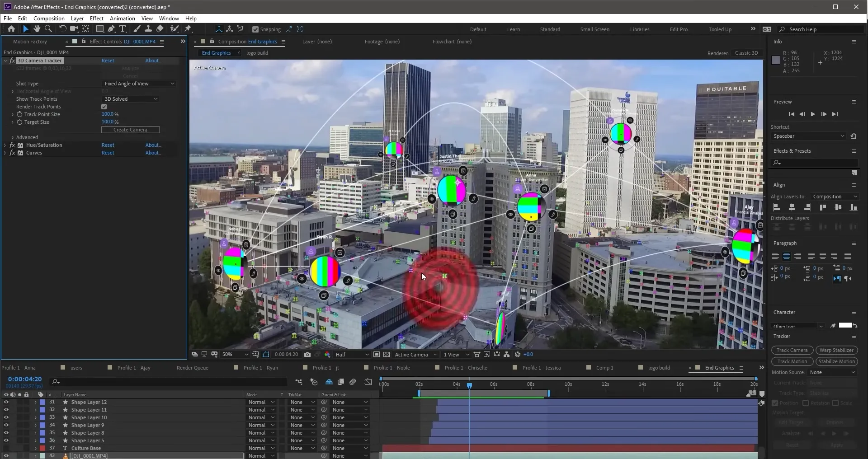The width and height of the screenshot is (868, 459).
Task: Open Align Layers to Composition dropdown
Action: point(835,197)
